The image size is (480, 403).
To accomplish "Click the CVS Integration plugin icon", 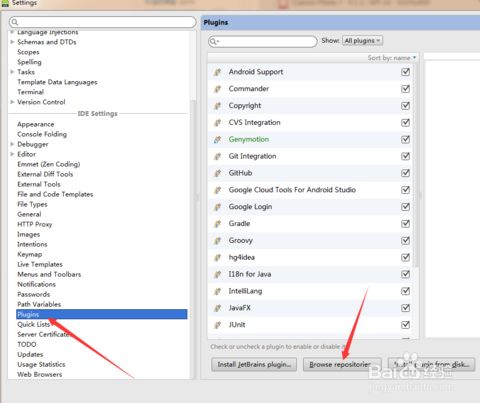I will (218, 123).
